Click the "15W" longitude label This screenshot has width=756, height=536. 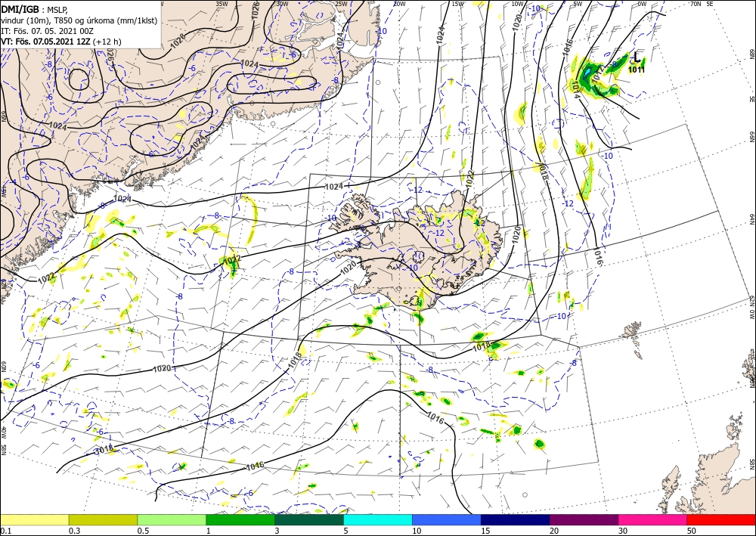click(x=458, y=4)
